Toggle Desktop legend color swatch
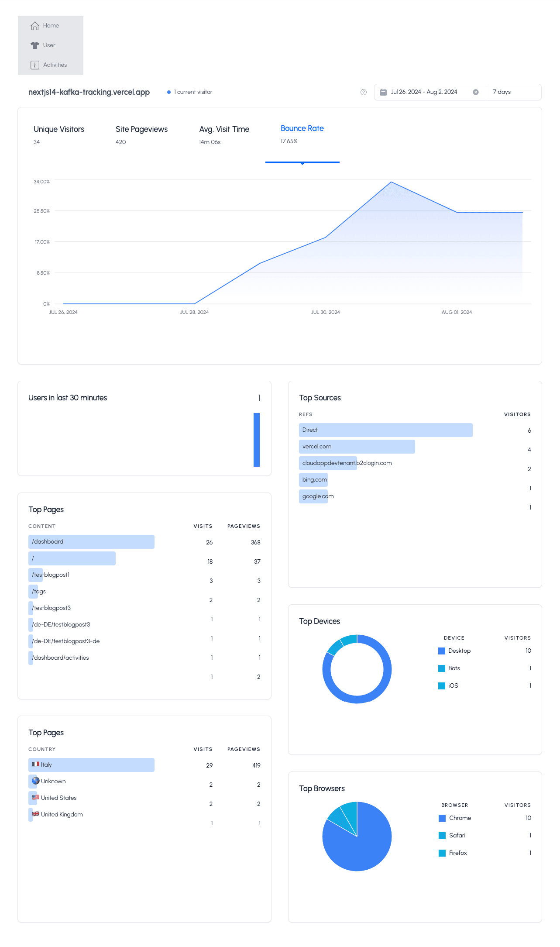This screenshot has width=560, height=947. point(442,651)
